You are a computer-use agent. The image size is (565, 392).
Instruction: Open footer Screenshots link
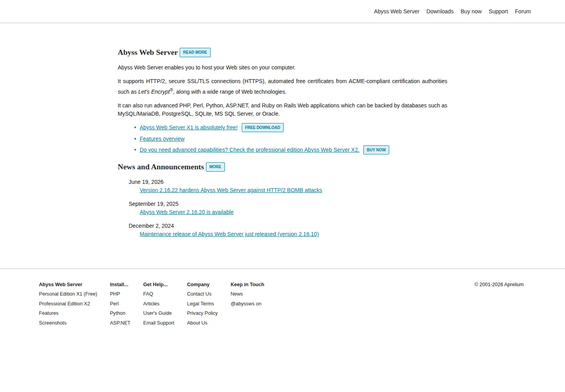[53, 323]
